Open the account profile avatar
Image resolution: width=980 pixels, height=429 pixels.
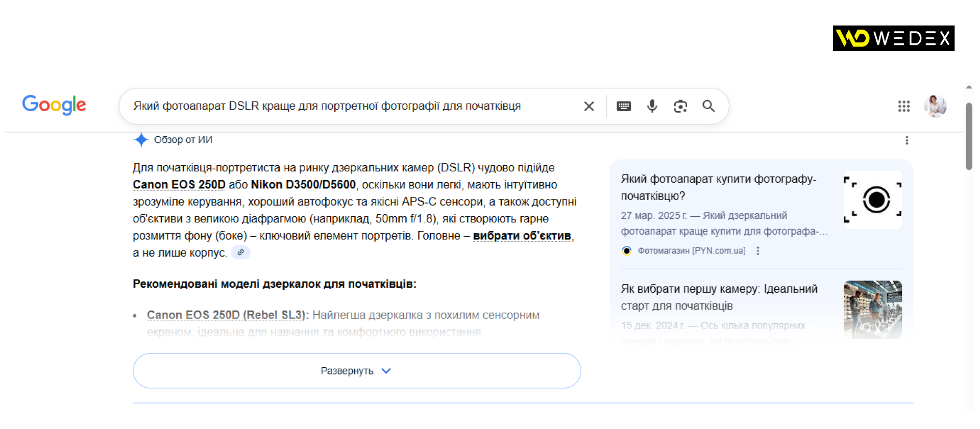[936, 106]
